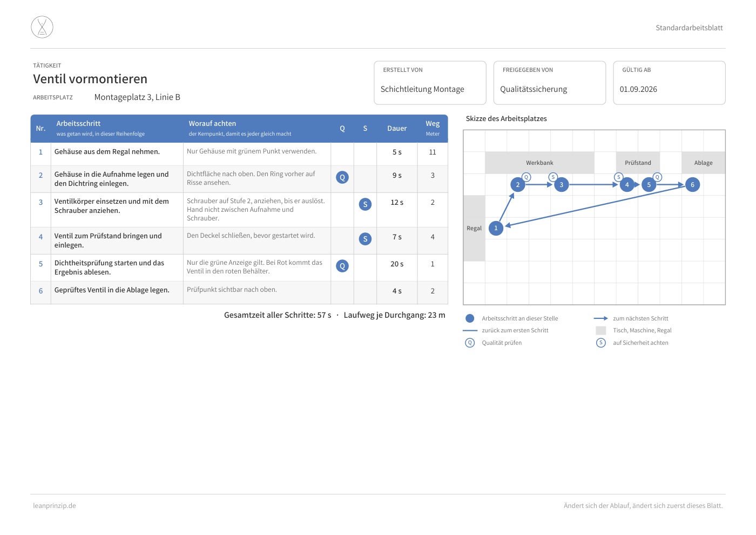Select step marker 3 in the workplace sketch
Image resolution: width=756 pixels, height=535 pixels.
(562, 185)
